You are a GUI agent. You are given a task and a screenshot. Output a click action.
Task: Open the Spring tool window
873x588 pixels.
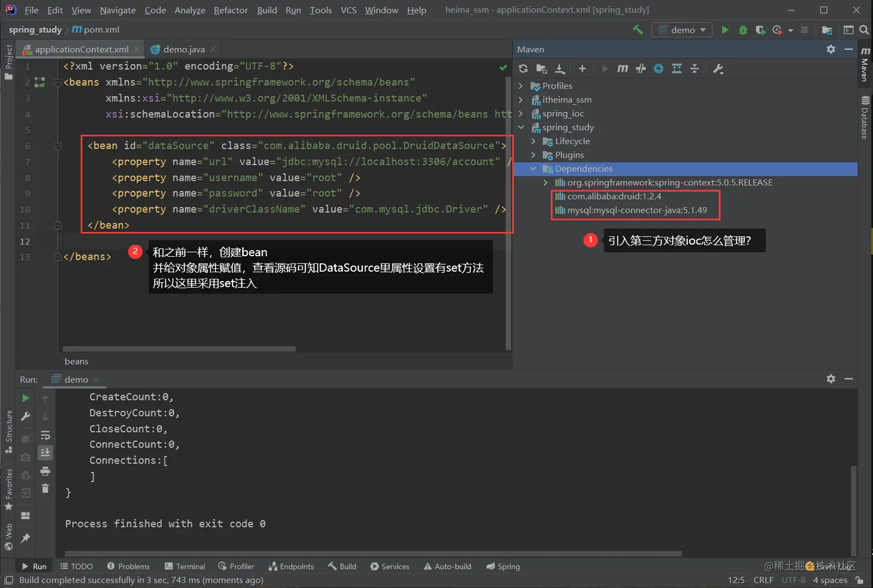pos(503,567)
